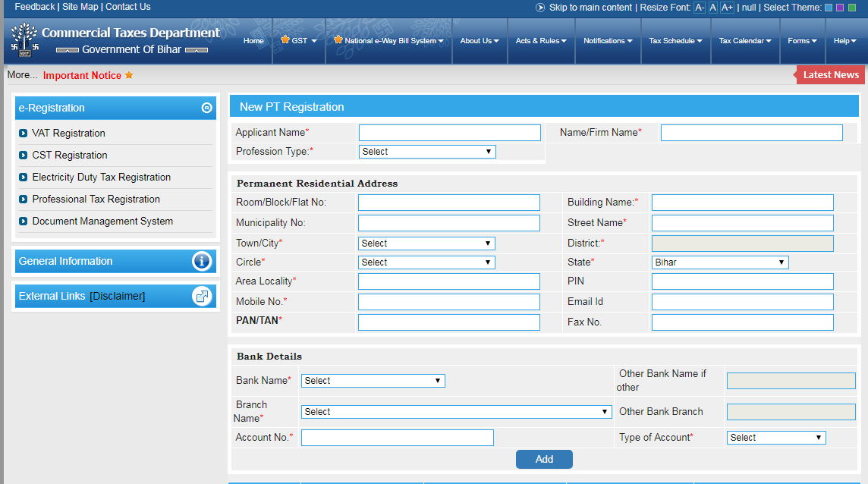Click the Skip to main content arrow icon
Viewport: 868px width, 484px height.
539,8
